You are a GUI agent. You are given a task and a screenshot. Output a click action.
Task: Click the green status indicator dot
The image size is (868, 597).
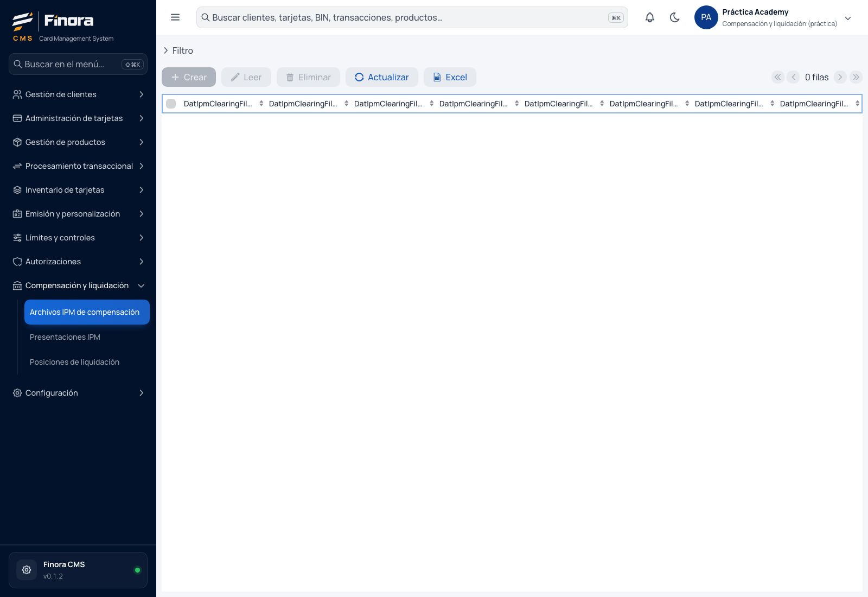[x=137, y=570]
